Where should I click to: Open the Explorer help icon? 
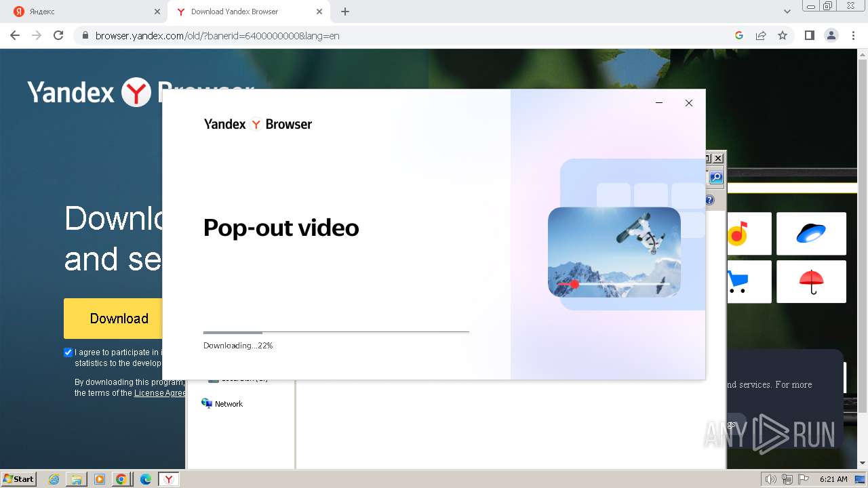tap(709, 201)
